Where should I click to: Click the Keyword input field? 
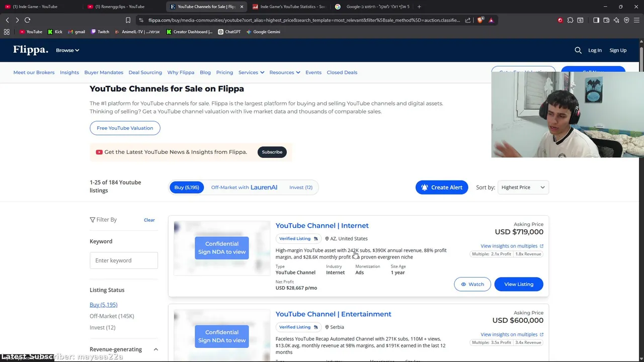pyautogui.click(x=124, y=260)
